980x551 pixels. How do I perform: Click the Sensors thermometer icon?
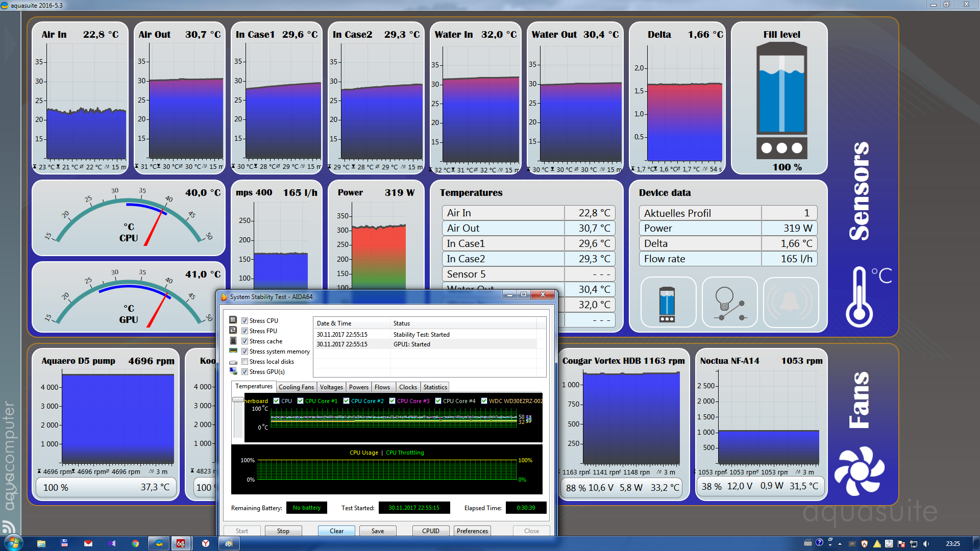point(860,297)
